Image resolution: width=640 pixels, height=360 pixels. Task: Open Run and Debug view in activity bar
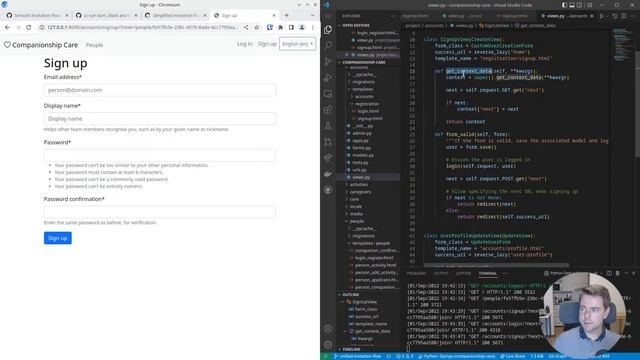pos(328,78)
